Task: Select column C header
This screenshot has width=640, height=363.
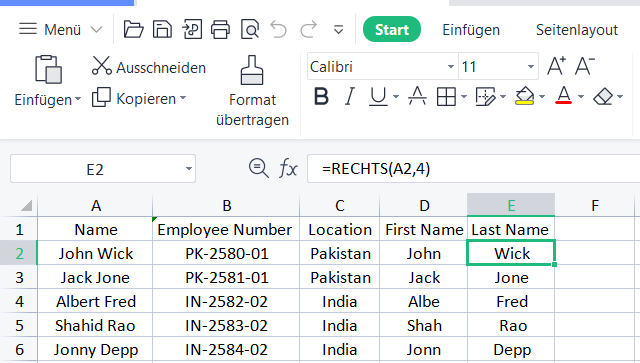Action: click(340, 205)
